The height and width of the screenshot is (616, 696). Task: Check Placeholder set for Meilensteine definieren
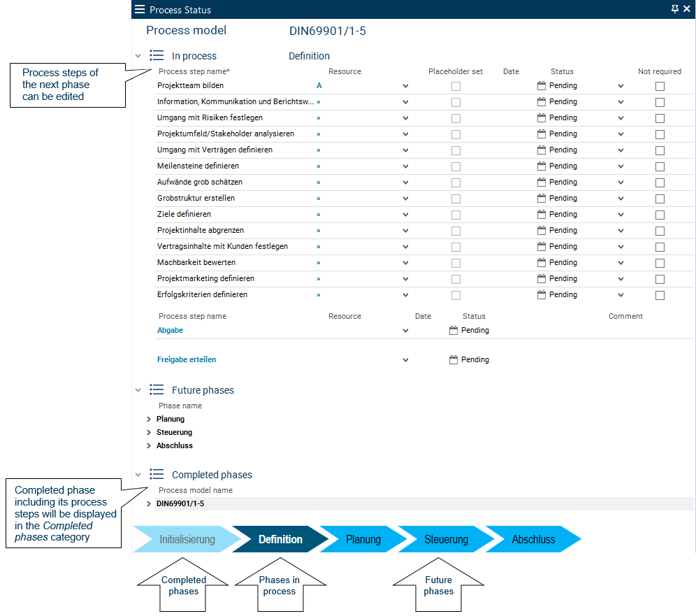(456, 166)
